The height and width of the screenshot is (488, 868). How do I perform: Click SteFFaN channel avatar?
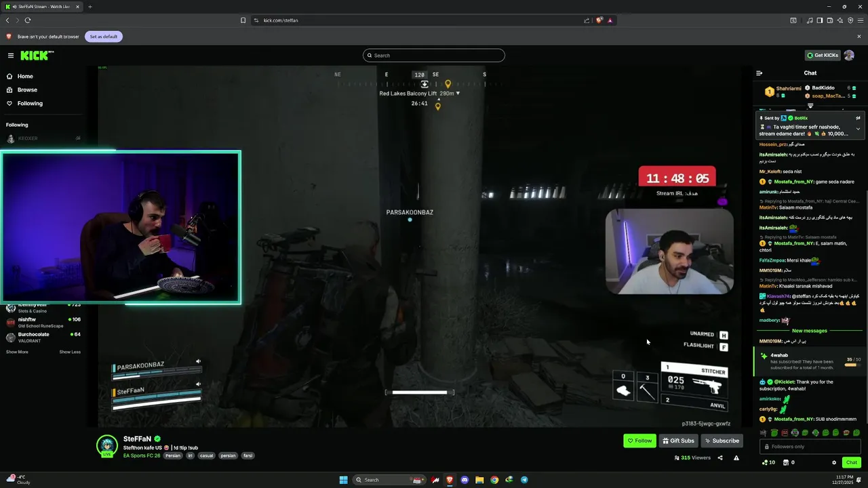coord(106,445)
